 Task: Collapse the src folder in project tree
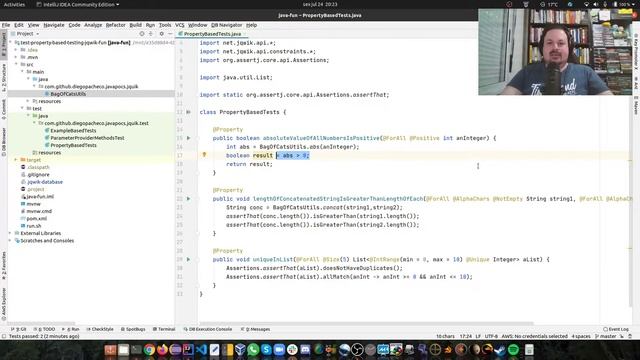pos(16,64)
